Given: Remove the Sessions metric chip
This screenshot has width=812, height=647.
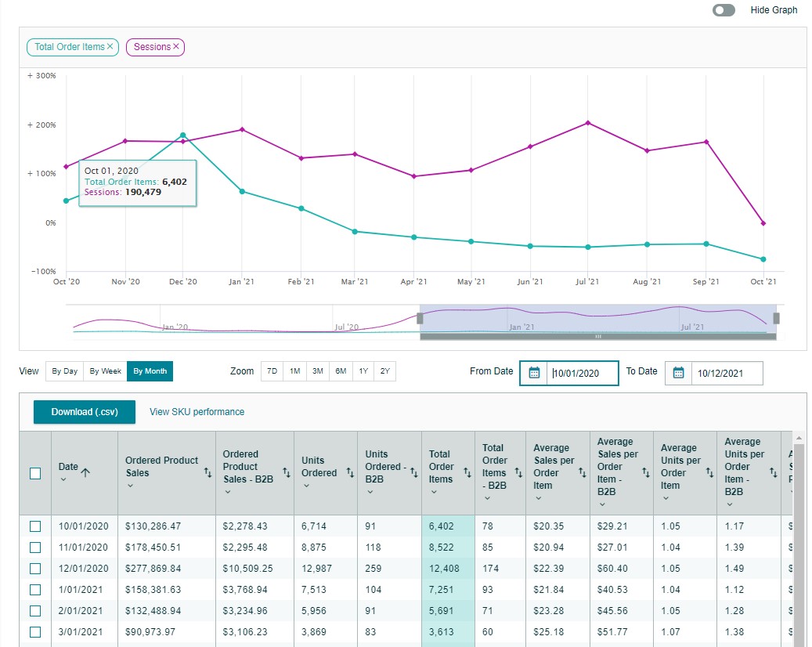Looking at the screenshot, I should [x=176, y=47].
